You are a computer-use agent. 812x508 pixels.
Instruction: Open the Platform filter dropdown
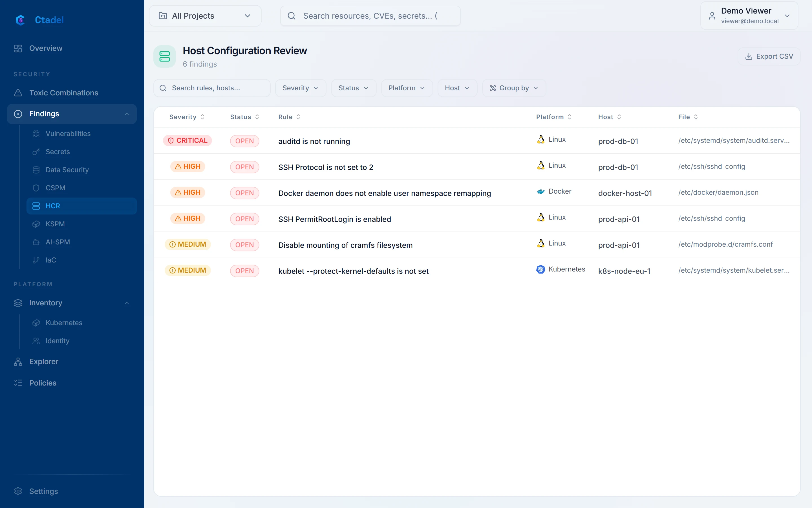pos(407,88)
